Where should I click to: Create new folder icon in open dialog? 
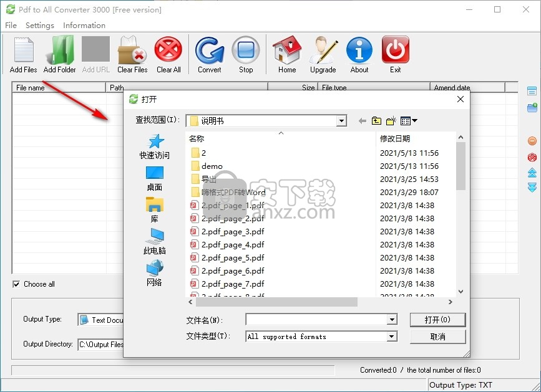391,121
